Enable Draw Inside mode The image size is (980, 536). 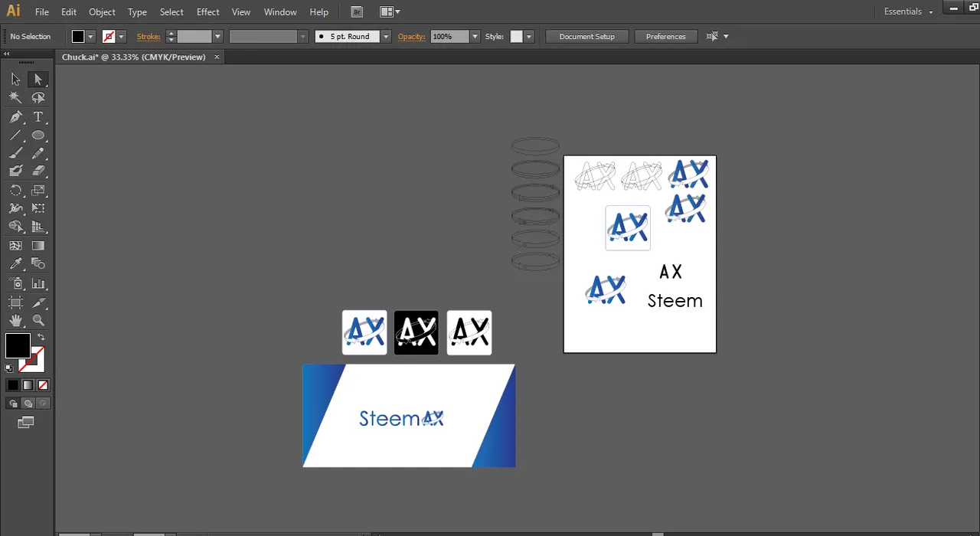(x=43, y=404)
